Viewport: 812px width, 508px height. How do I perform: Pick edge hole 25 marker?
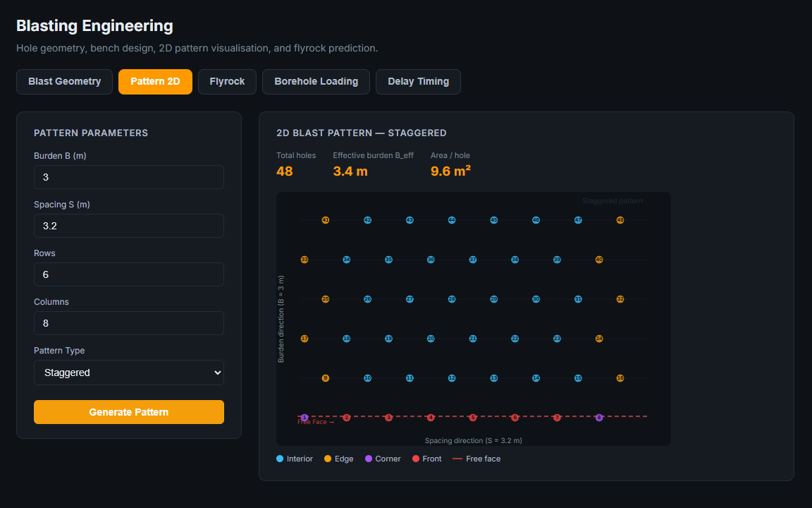pyautogui.click(x=326, y=299)
